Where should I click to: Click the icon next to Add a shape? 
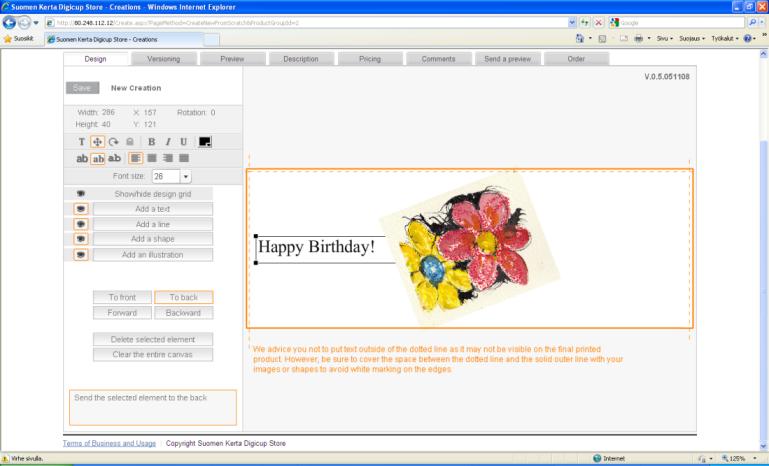[x=81, y=239]
